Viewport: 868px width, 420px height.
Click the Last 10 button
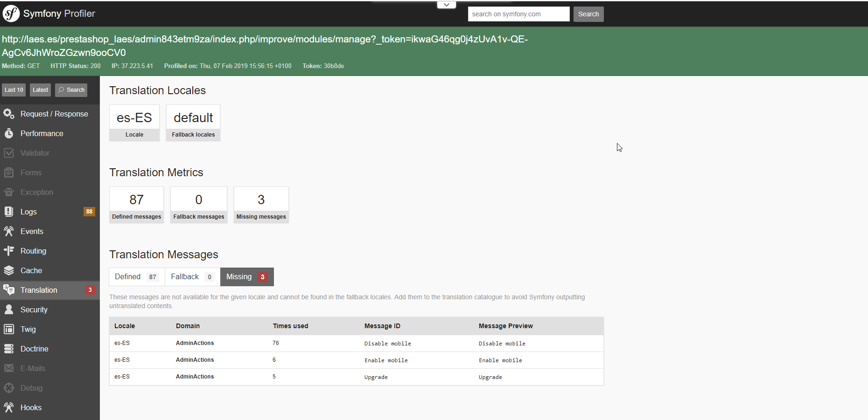point(14,90)
